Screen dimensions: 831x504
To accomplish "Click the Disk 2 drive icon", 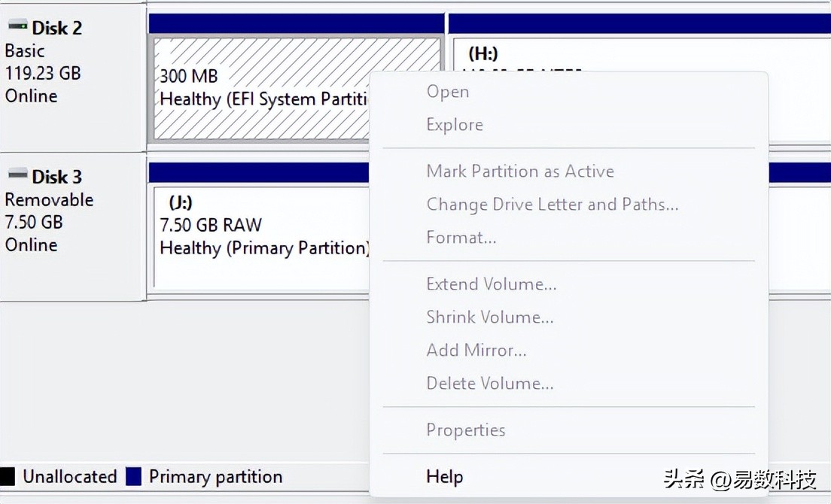I will coord(17,24).
